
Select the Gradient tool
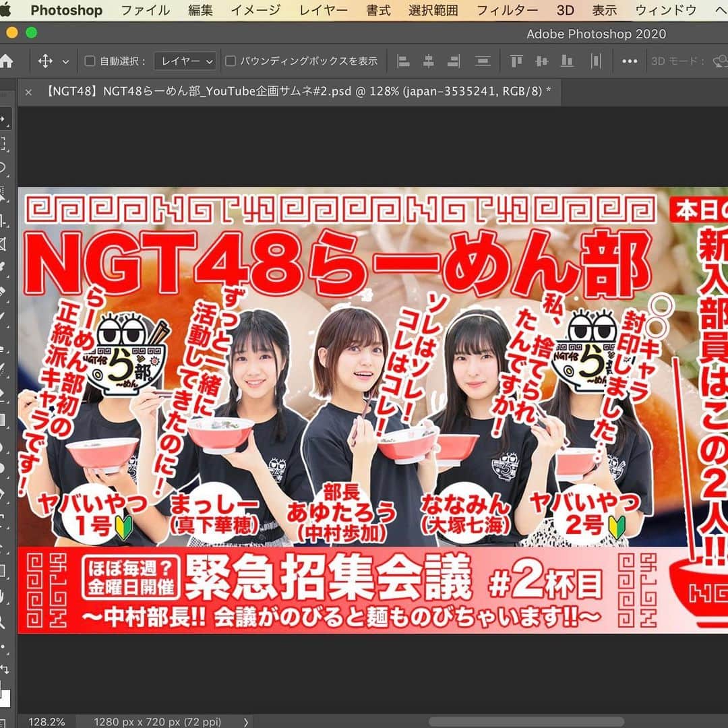click(x=4, y=420)
